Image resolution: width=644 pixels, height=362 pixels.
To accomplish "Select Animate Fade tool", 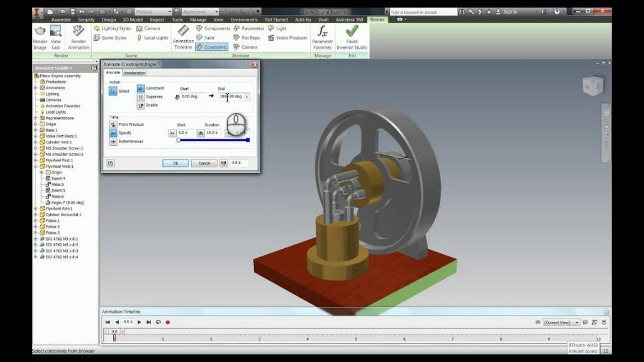I will pyautogui.click(x=206, y=38).
